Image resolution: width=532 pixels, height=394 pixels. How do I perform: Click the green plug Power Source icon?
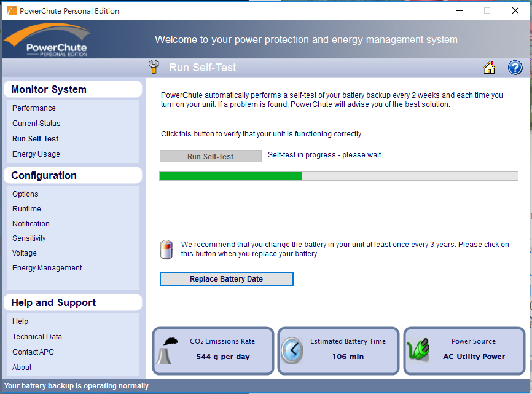[x=418, y=349]
